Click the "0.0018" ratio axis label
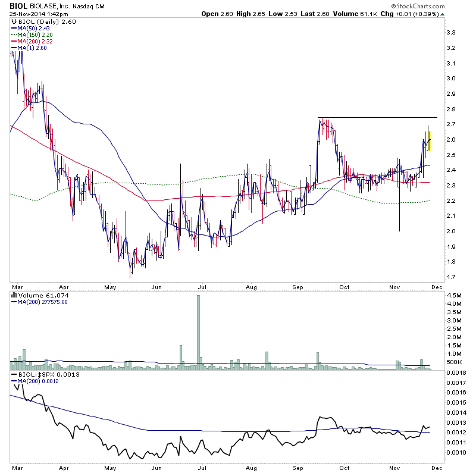The height and width of the screenshot is (473, 476). (x=456, y=372)
